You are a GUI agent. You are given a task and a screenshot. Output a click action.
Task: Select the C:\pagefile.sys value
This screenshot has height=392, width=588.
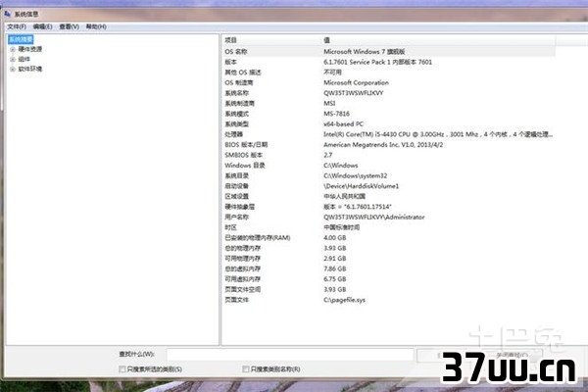[x=344, y=300]
